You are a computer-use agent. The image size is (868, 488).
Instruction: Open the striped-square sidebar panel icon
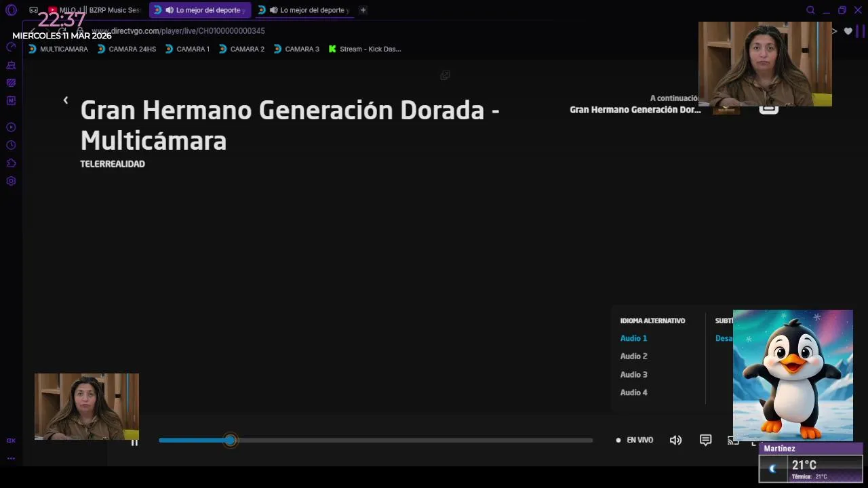[x=11, y=83]
